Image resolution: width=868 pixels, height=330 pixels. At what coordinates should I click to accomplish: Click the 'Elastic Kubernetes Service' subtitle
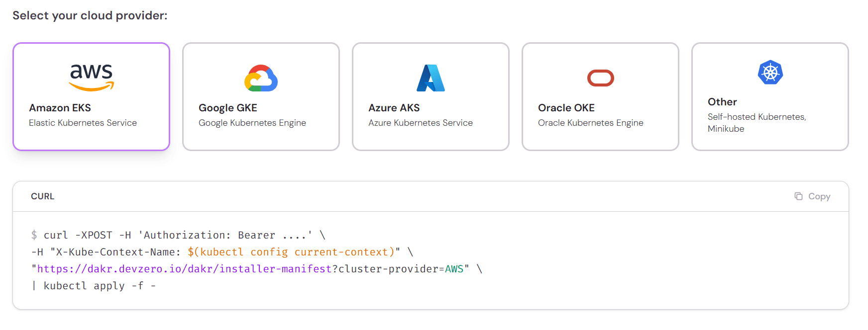(83, 123)
